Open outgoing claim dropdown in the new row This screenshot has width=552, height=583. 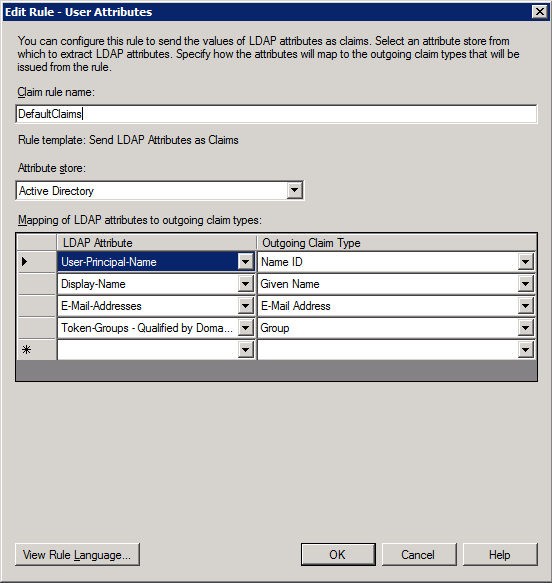coord(526,350)
